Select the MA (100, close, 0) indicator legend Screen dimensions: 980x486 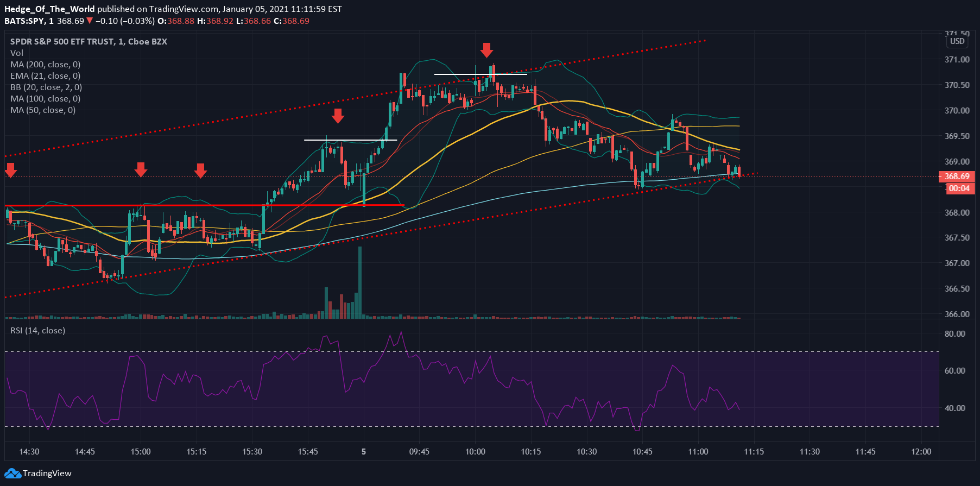click(46, 99)
